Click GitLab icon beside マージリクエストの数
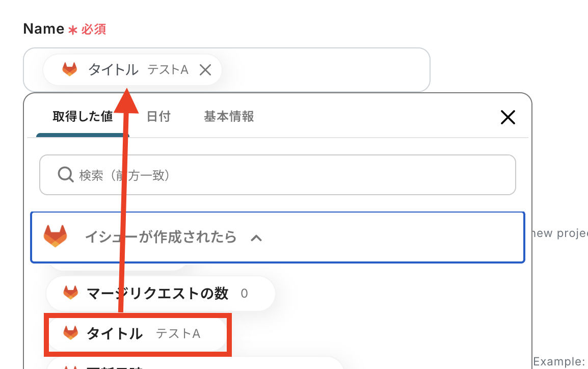 point(70,293)
